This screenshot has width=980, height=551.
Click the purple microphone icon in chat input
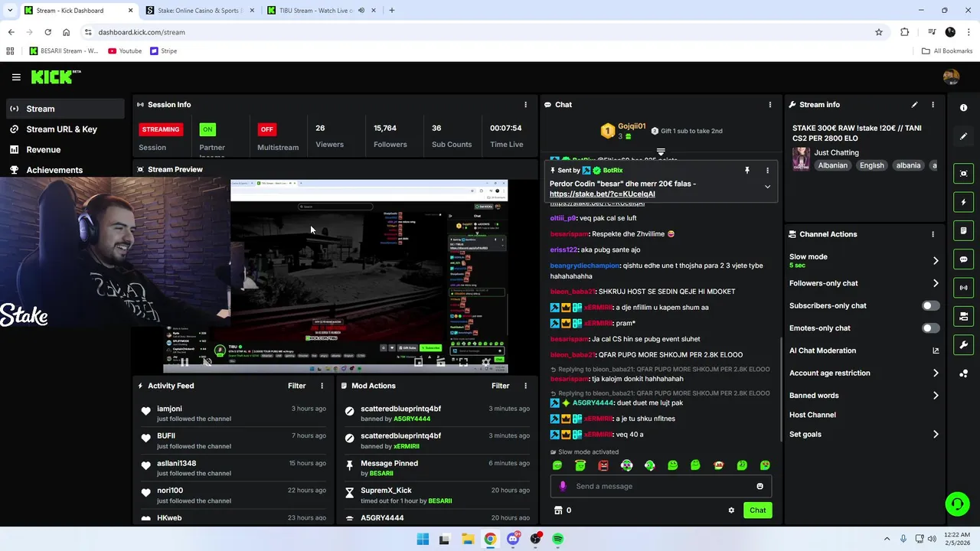563,486
